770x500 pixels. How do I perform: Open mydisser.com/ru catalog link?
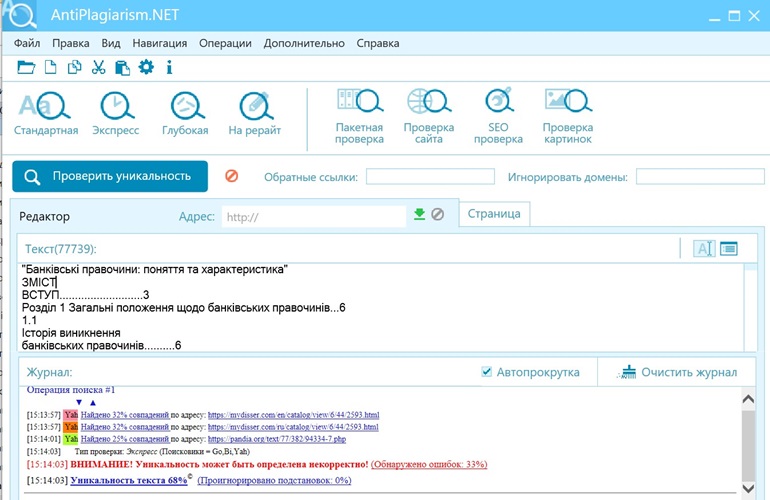[x=293, y=427]
